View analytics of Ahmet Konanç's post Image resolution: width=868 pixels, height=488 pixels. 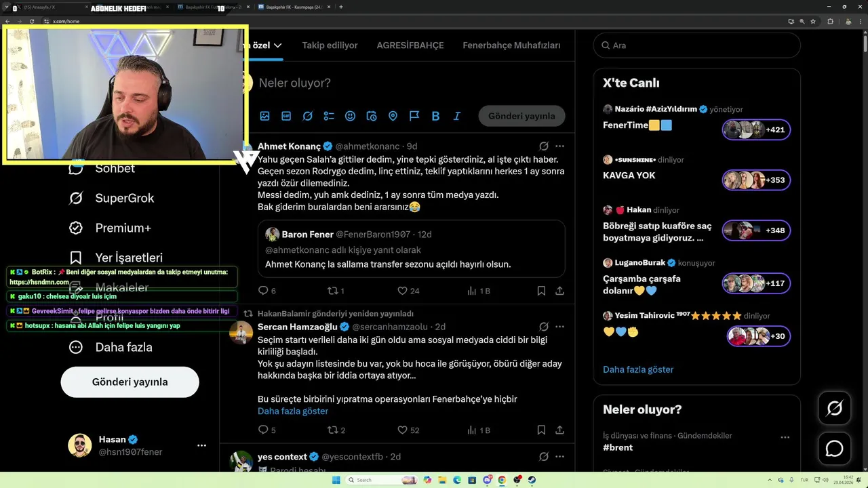click(x=472, y=291)
